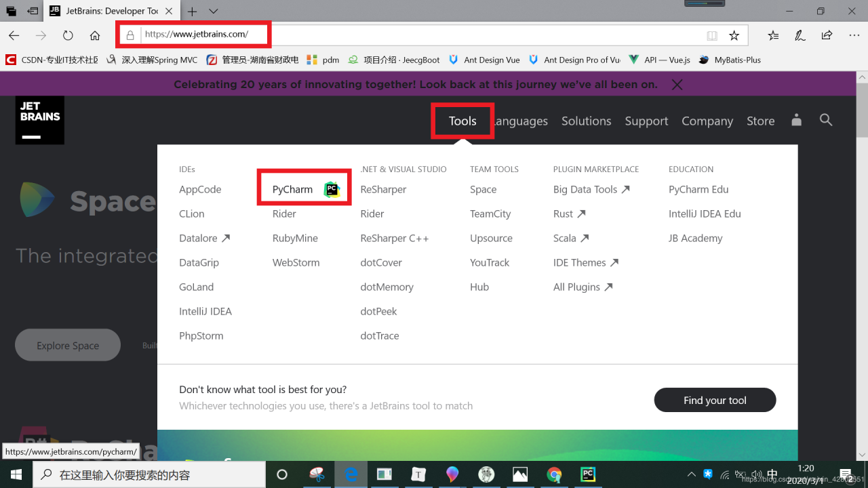
Task: Open PyCharm Edu link
Action: [698, 189]
